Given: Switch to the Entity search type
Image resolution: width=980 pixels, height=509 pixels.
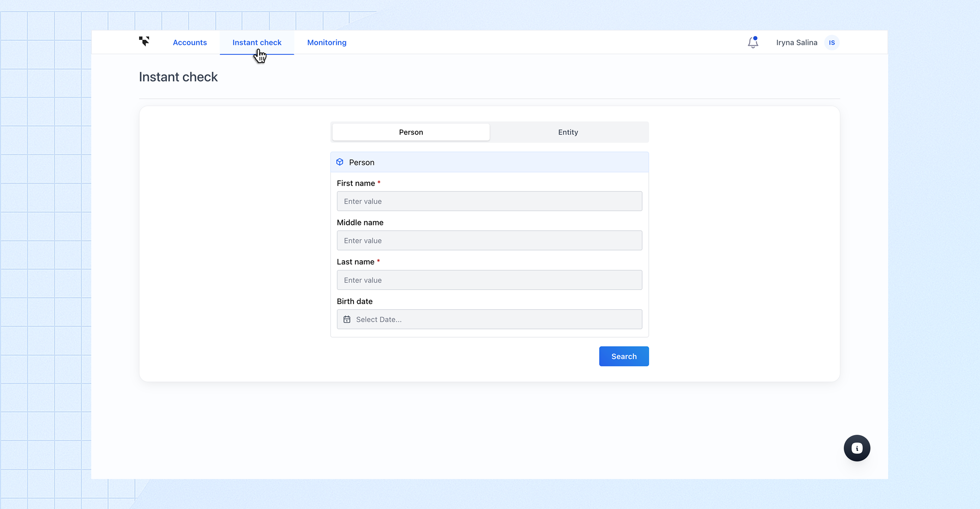Looking at the screenshot, I should coord(568,132).
